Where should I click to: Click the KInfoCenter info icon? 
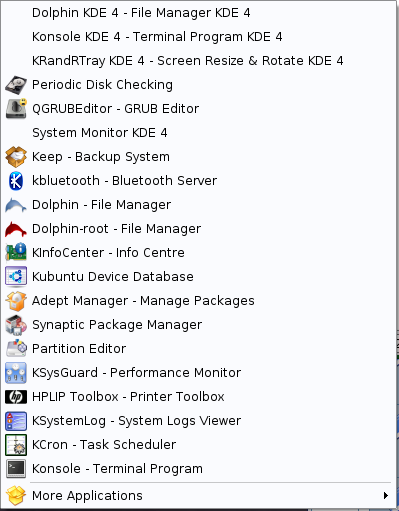coord(16,253)
